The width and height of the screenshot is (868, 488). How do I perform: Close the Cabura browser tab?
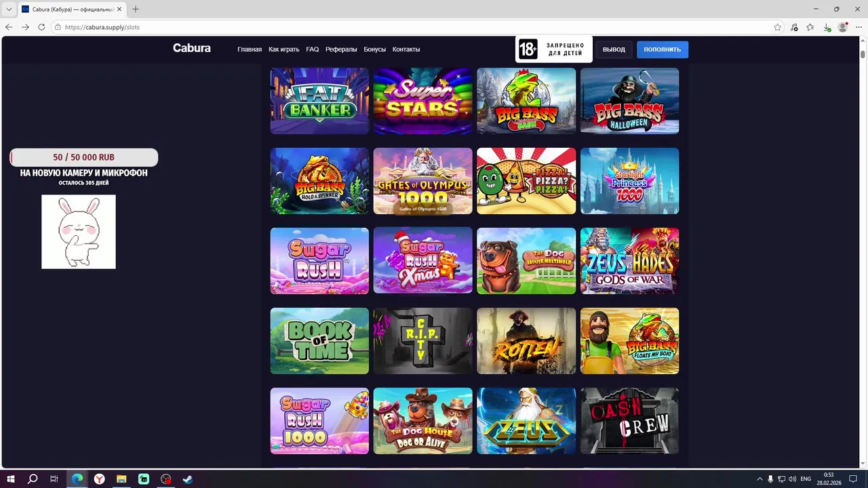point(119,9)
